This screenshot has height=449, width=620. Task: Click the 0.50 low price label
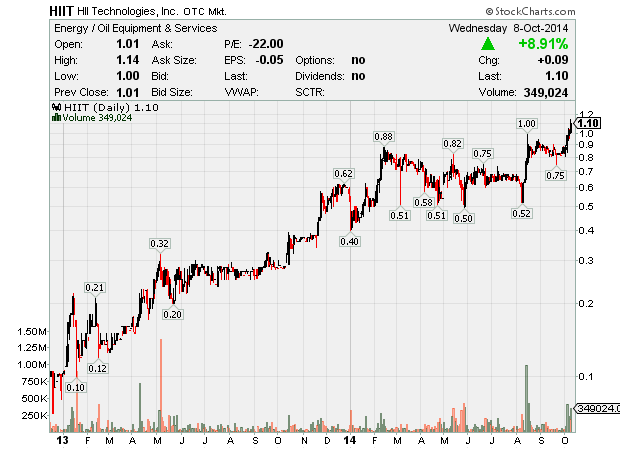click(463, 219)
